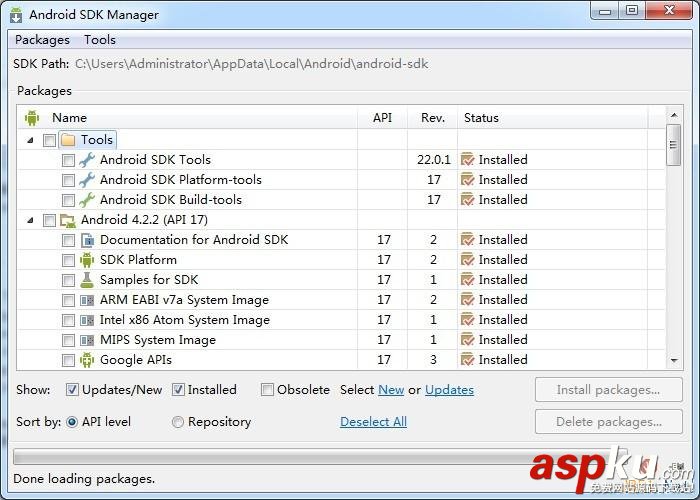Enable the Obsolete show filter

point(267,390)
